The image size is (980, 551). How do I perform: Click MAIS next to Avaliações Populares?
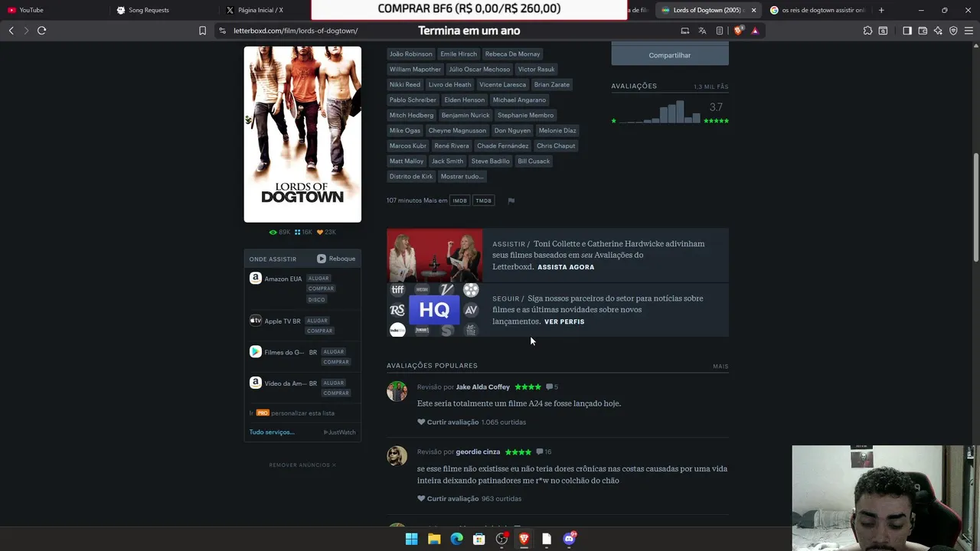[720, 367]
